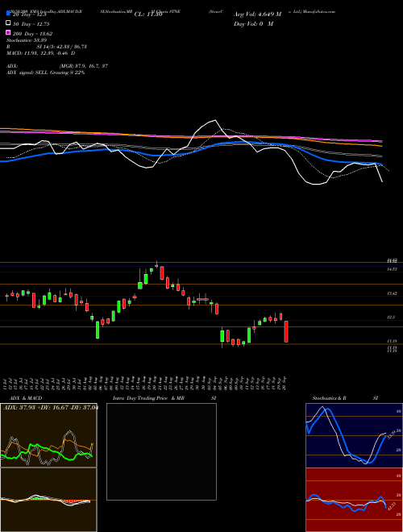Viewport: 403px width, 532px height.
Task: Open the MunafaSutra.com link at top right
Action: point(319,11)
